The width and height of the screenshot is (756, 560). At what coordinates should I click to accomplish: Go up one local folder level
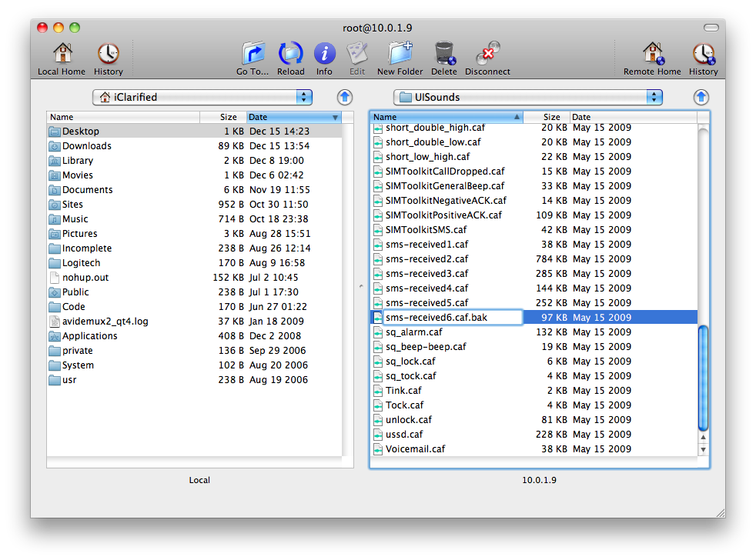[x=345, y=97]
